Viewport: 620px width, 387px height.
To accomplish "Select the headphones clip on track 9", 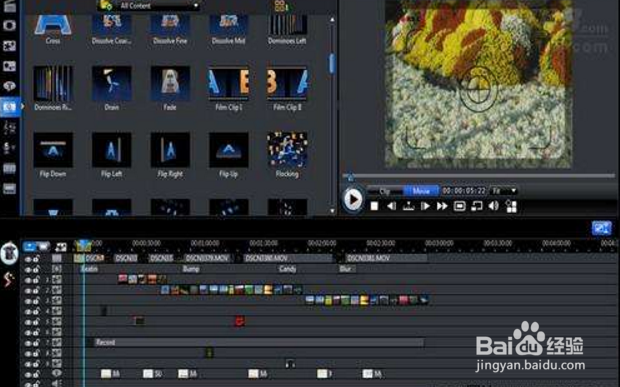I will [290, 363].
